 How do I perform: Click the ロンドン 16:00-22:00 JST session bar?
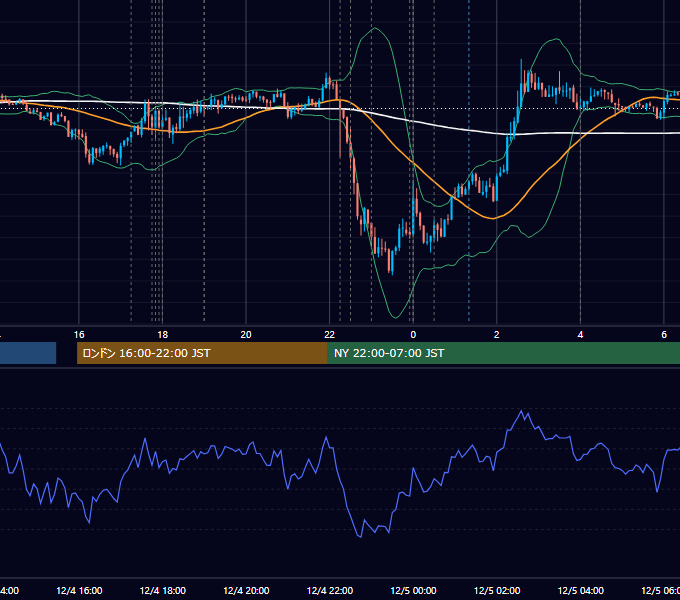[202, 353]
